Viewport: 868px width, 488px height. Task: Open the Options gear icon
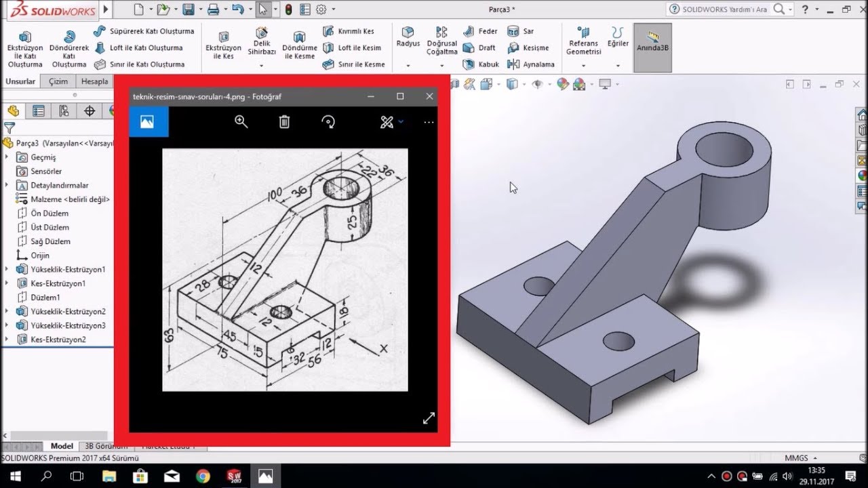tap(321, 9)
